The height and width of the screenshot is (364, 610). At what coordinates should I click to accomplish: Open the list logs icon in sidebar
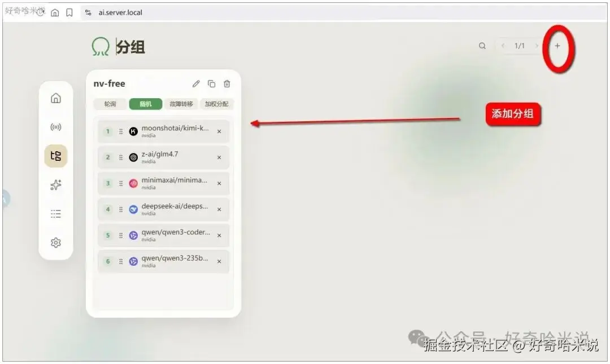point(55,213)
